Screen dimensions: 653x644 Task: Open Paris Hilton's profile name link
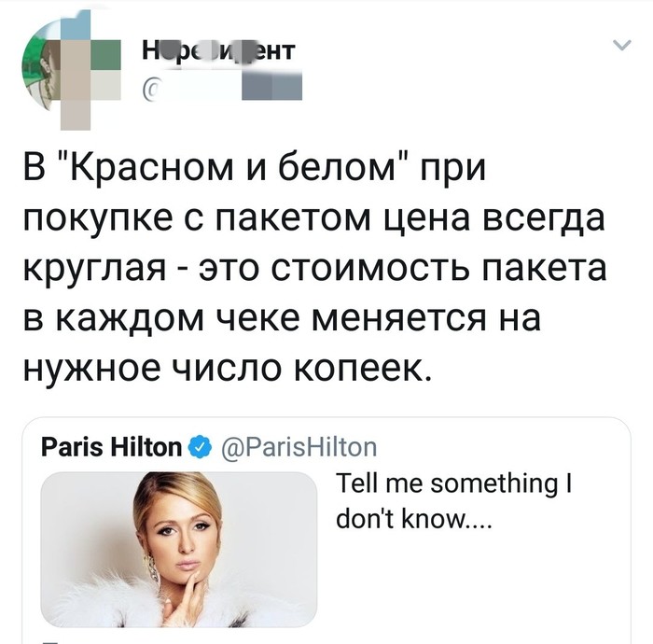(112, 447)
